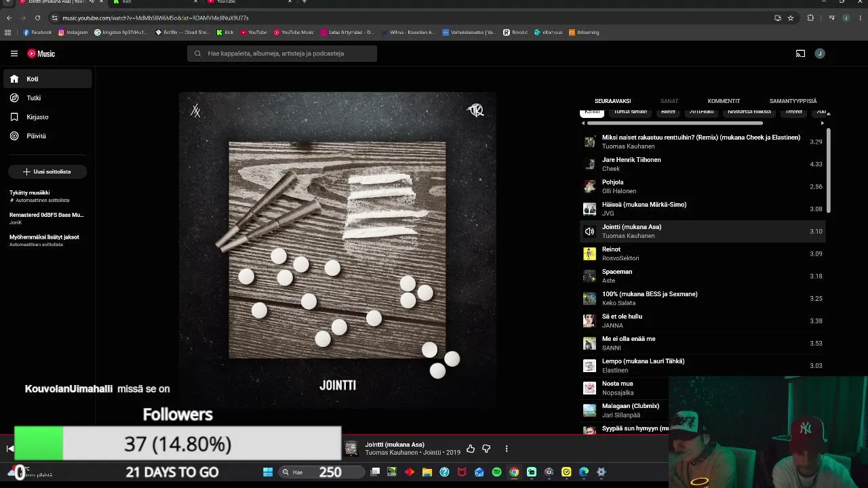Screen dimensions: 868x488
Task: Open the YouTube Music hamburger menu
Action: tap(14, 54)
